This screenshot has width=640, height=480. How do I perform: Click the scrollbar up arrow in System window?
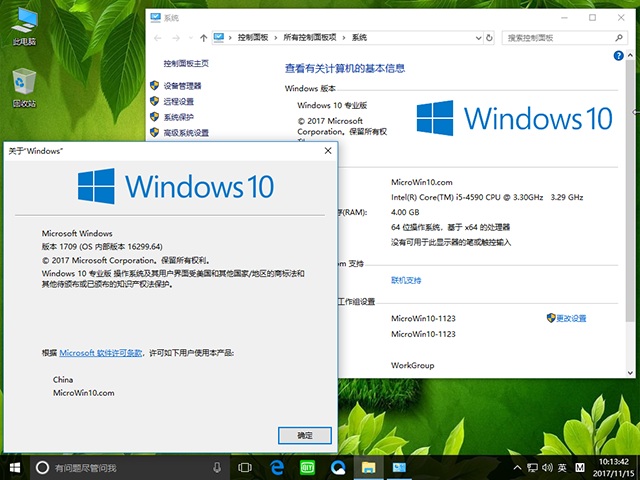point(630,56)
